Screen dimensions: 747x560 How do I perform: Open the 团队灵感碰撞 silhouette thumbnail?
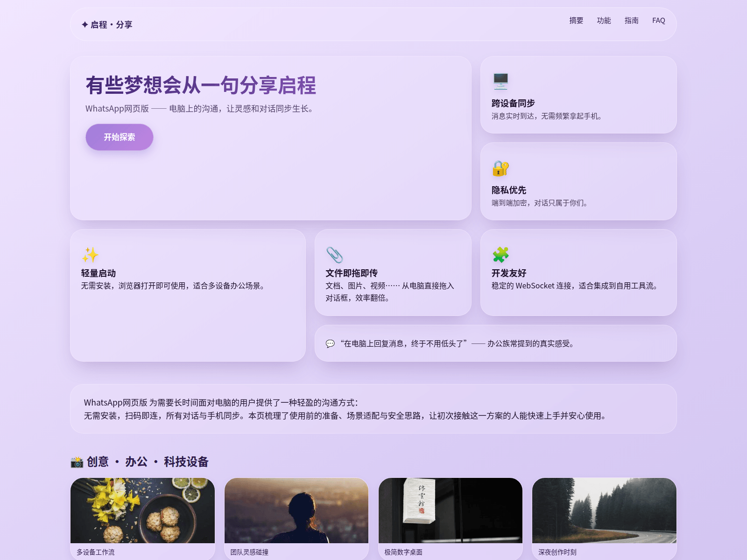pos(296,511)
